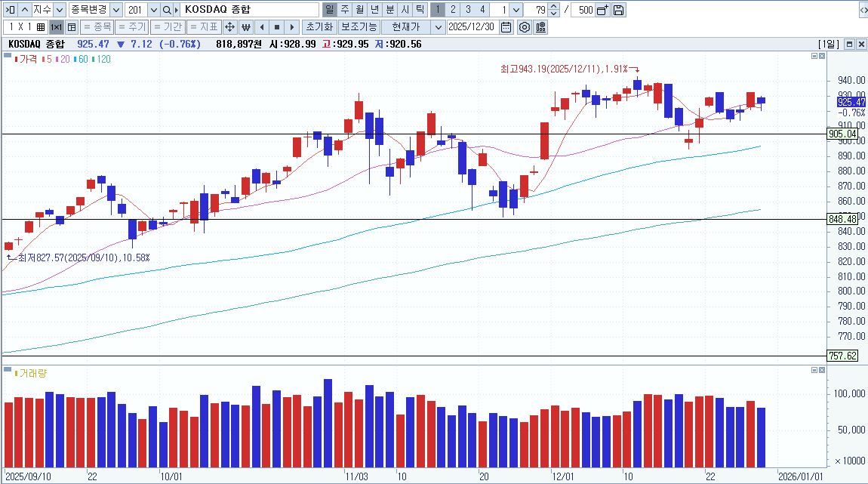Click the 905.04 horizontal line price label
868x484 pixels.
(x=842, y=134)
